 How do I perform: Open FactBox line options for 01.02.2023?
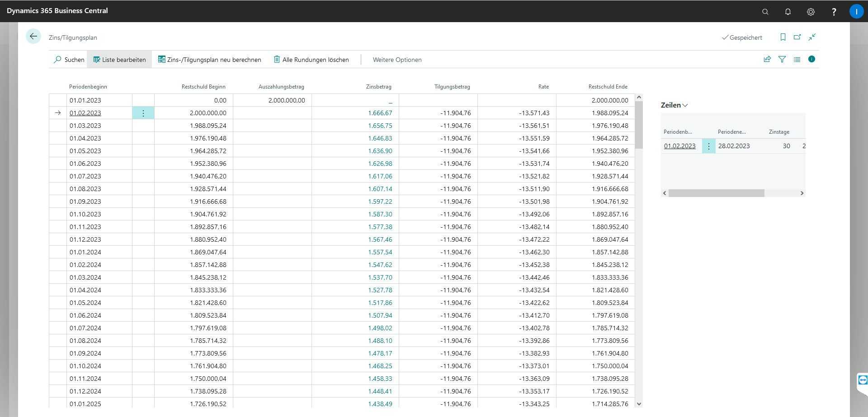tap(708, 146)
